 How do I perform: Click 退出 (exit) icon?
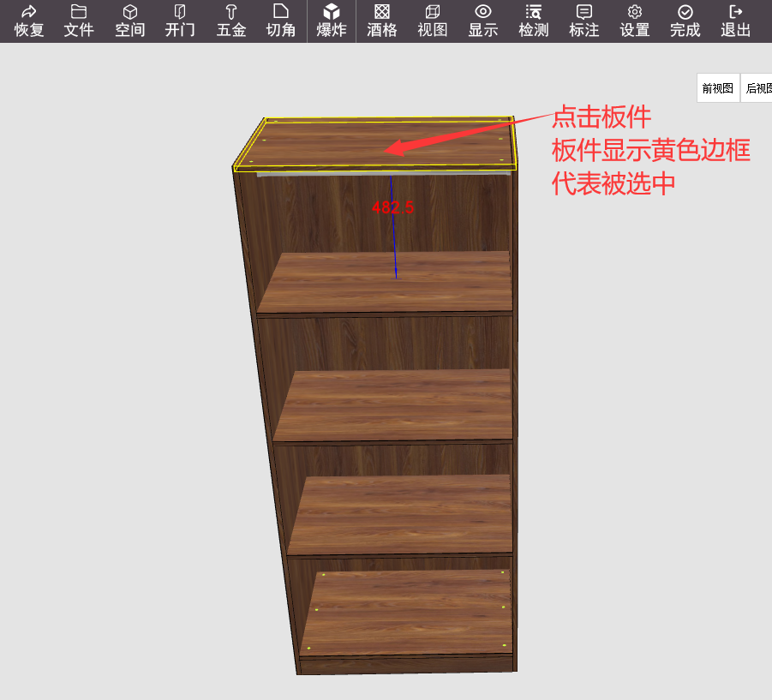tap(735, 21)
